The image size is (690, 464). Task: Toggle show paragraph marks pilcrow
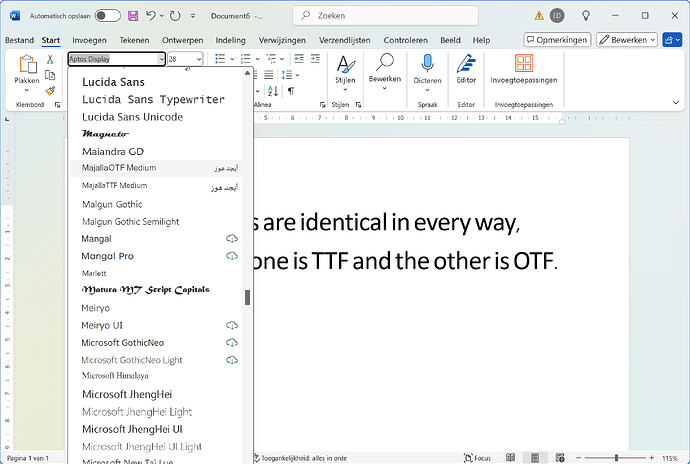(290, 91)
